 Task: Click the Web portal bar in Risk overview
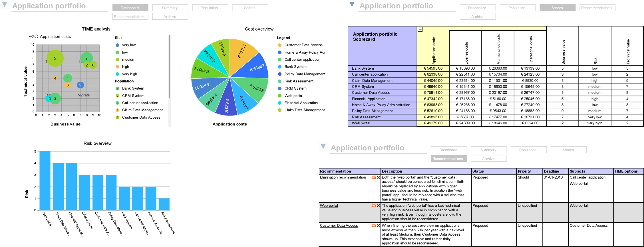click(x=45, y=181)
